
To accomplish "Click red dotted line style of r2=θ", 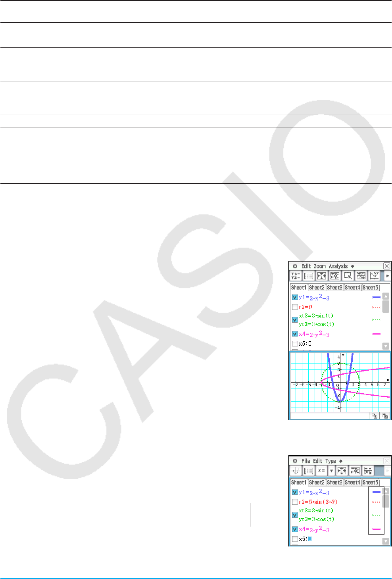I will (377, 307).
